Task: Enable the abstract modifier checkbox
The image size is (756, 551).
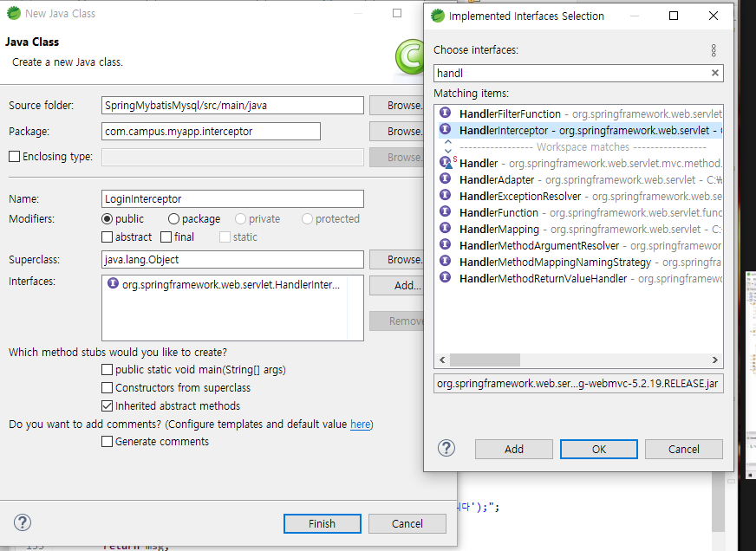Action: click(x=107, y=237)
